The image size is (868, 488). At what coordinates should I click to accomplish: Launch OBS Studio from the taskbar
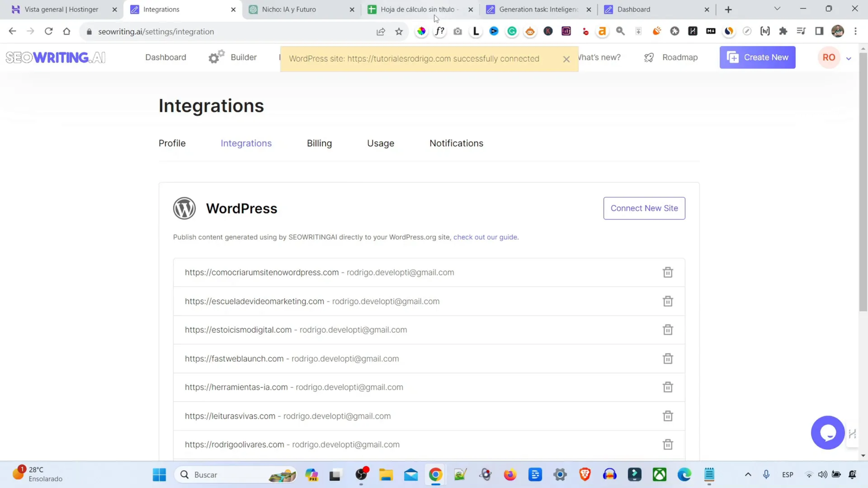(361, 474)
